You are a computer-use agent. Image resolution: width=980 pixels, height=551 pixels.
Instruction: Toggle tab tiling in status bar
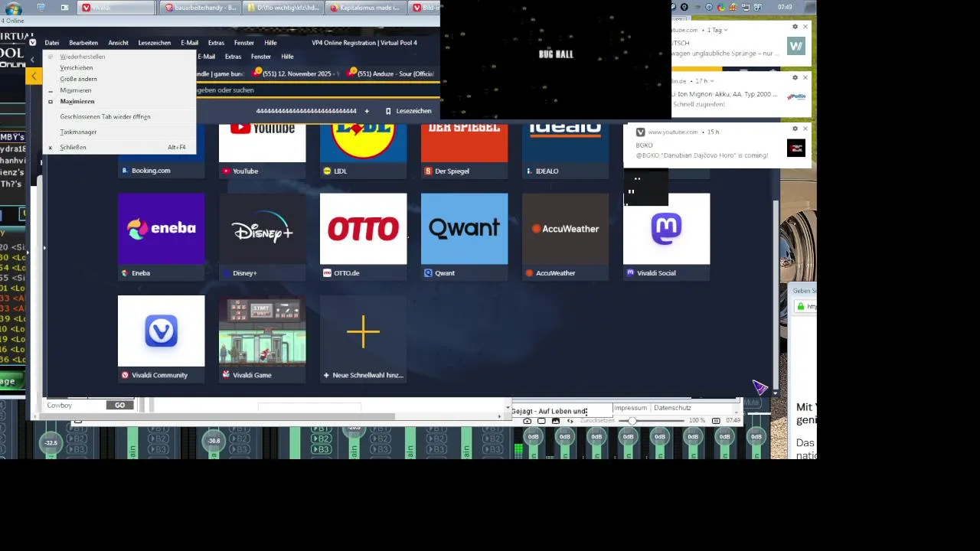coord(541,421)
